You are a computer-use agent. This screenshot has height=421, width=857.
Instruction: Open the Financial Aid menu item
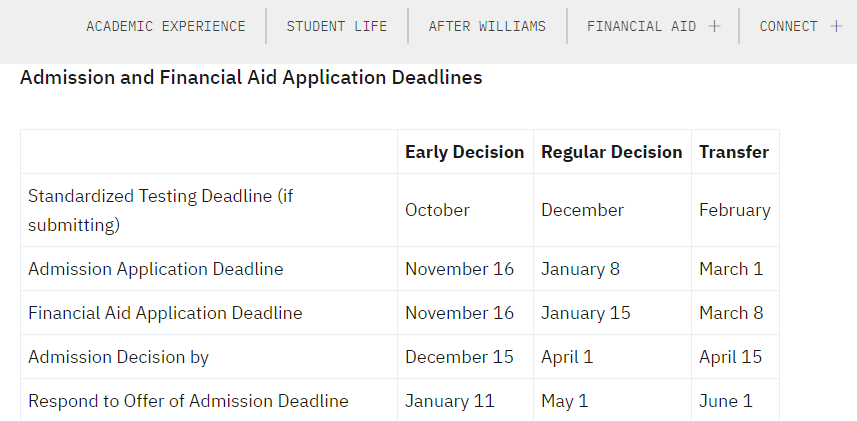pos(641,26)
